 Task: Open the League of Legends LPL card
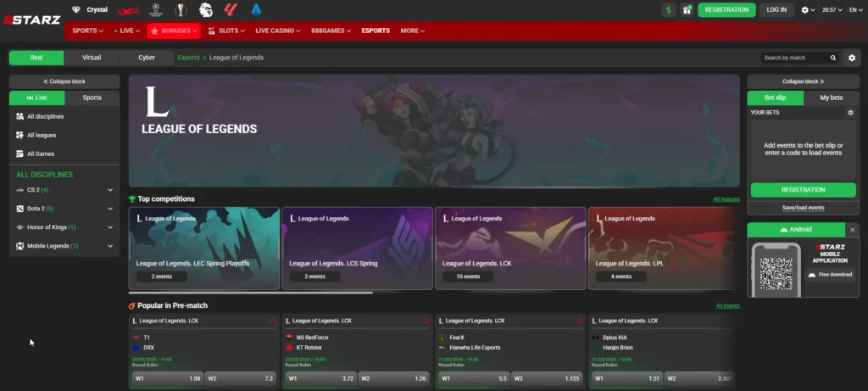(663, 249)
